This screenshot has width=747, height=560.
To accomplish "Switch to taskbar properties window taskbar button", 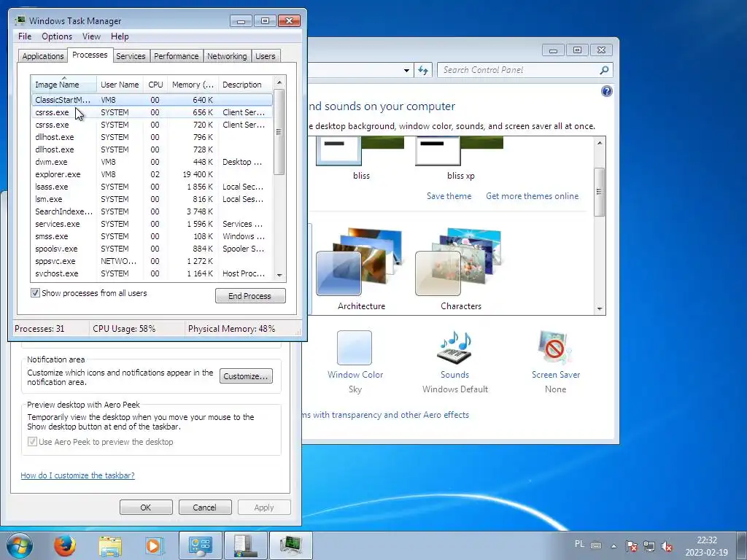I will [x=245, y=545].
